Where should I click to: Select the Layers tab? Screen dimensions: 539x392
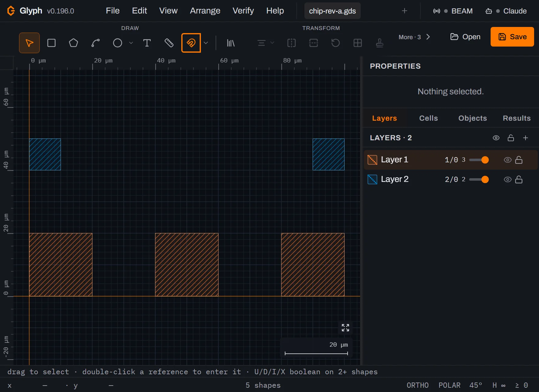384,118
